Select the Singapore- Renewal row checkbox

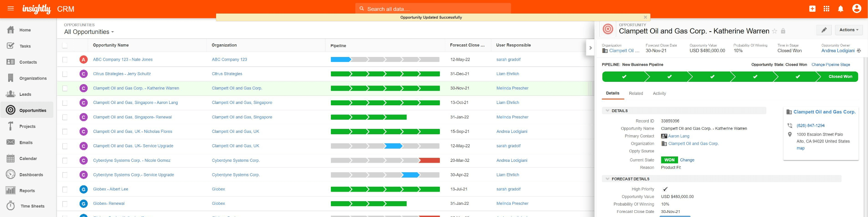point(65,117)
